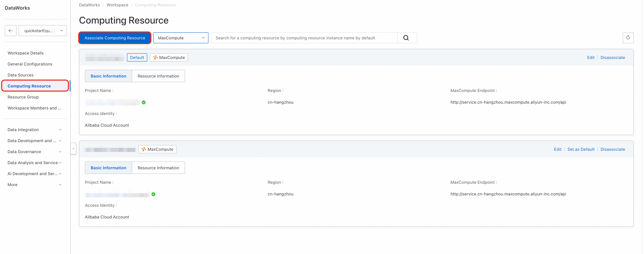Click Set as Default link

(581, 149)
